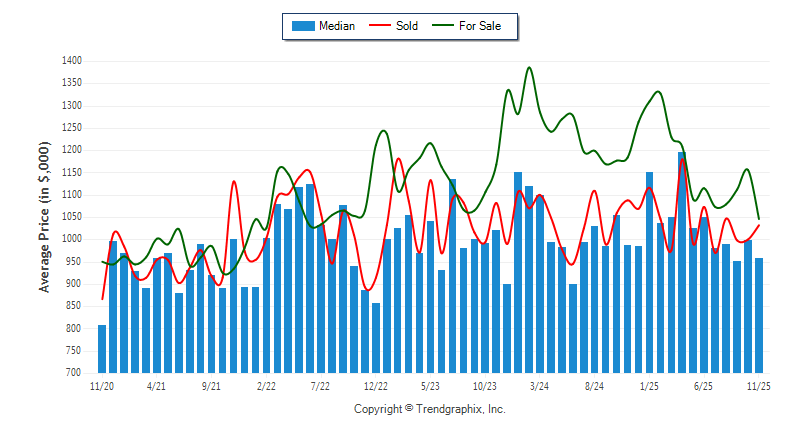Toggle the Sold series legend label

[x=407, y=26]
